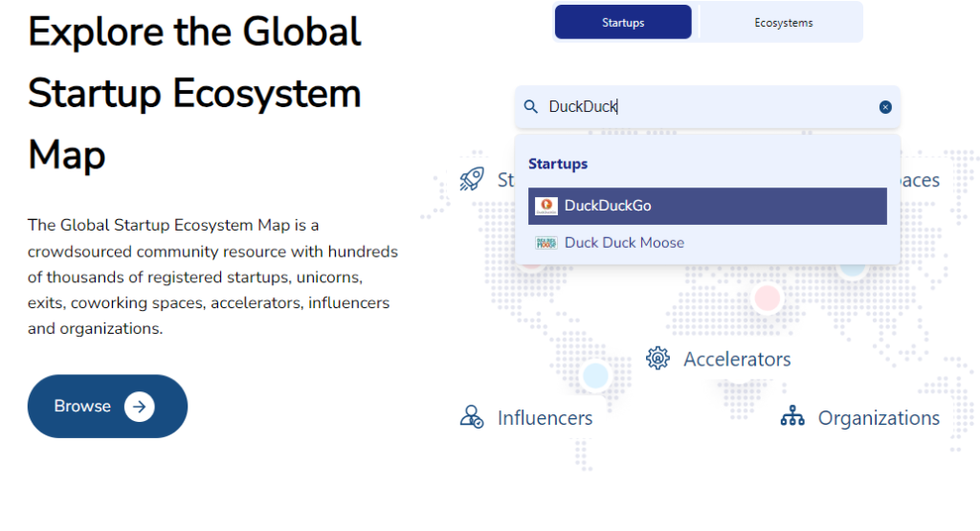Click the magnifying glass search icon

[x=531, y=107]
